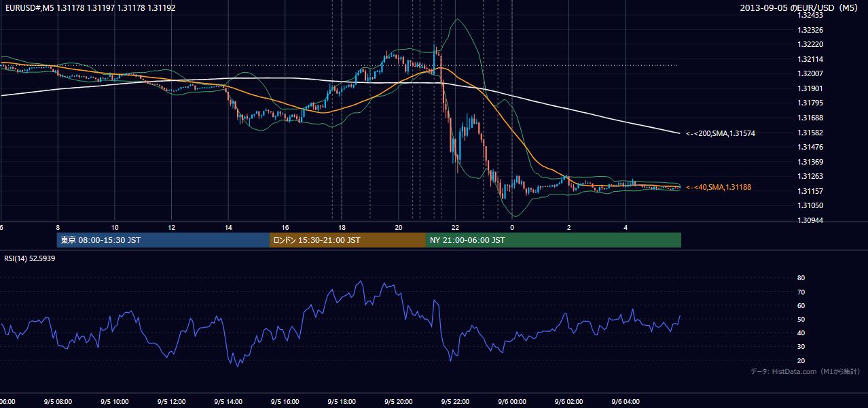868x408 pixels.
Task: Click price axis value 1.31263
Action: (x=810, y=176)
